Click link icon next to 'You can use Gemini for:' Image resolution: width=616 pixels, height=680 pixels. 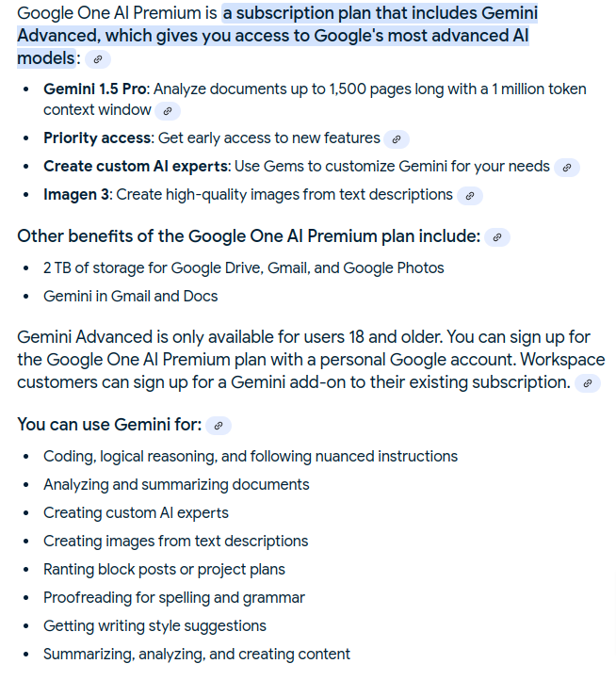[219, 426]
